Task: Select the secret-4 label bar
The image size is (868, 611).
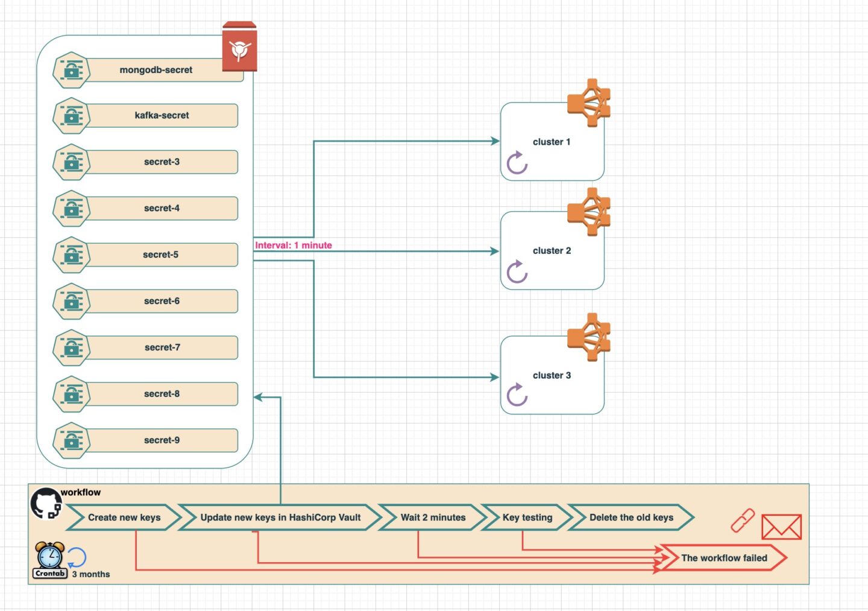Action: pos(162,208)
